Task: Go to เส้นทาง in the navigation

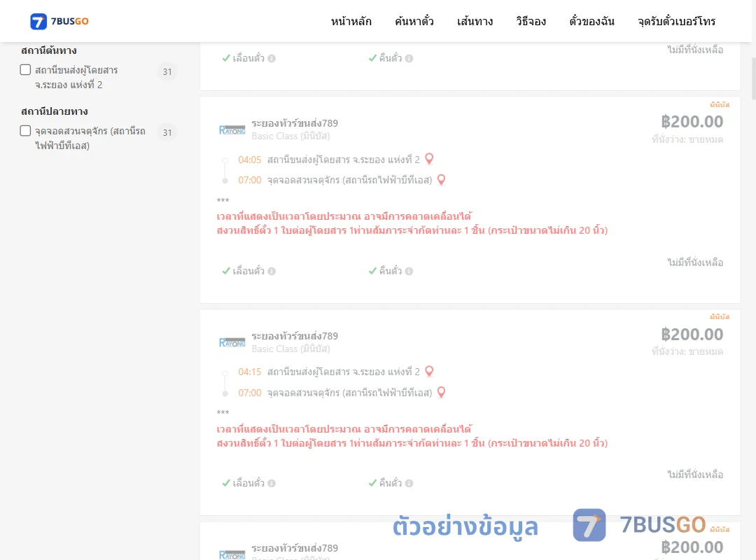Action: [475, 21]
